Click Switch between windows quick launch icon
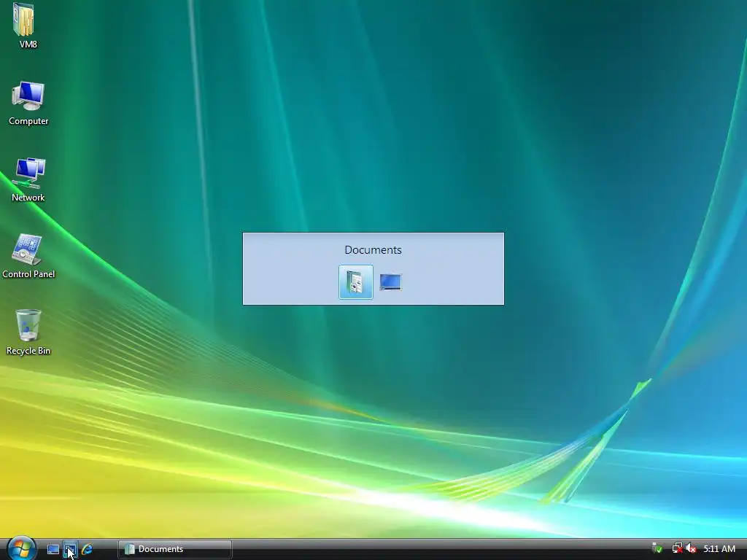Screen dimensions: 747x560 coord(70,549)
